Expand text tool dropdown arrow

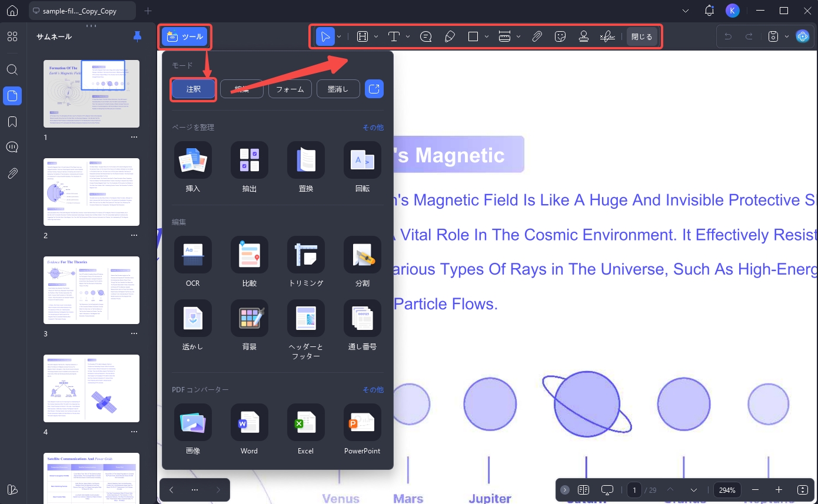pyautogui.click(x=407, y=36)
